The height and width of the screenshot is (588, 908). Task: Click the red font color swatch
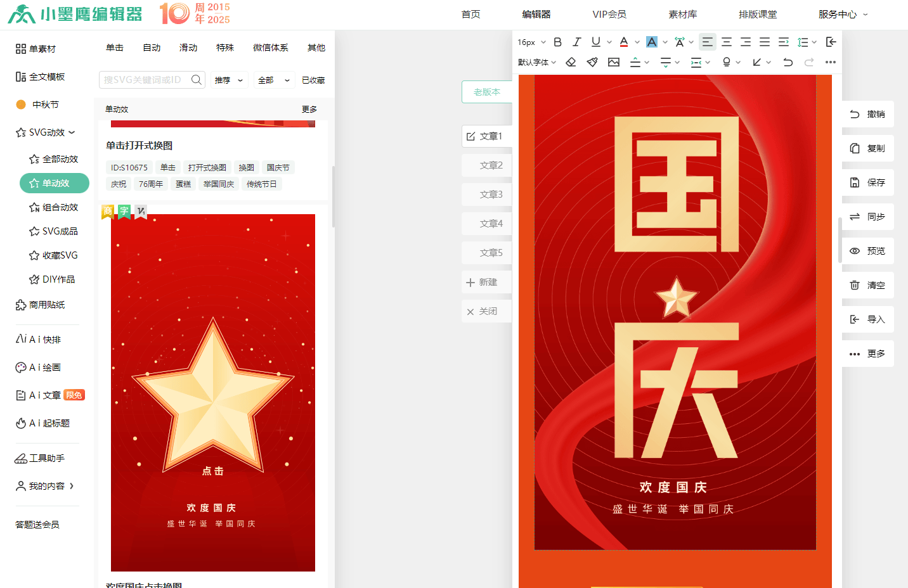point(624,42)
